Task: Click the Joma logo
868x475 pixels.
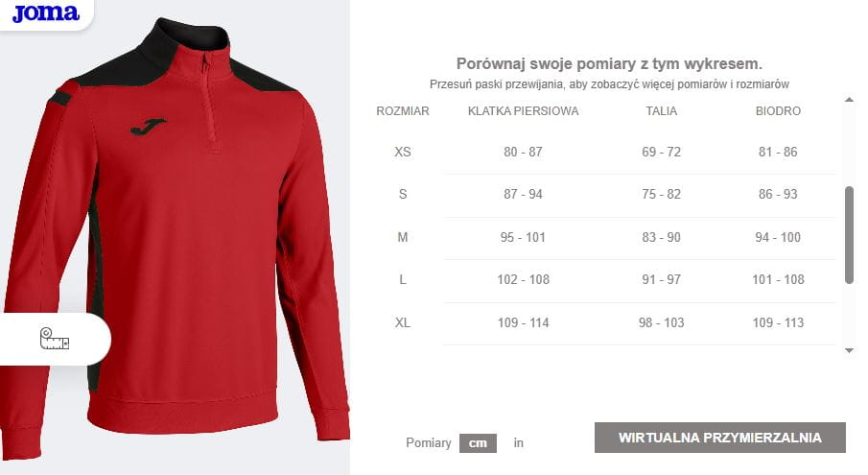Action: point(45,13)
